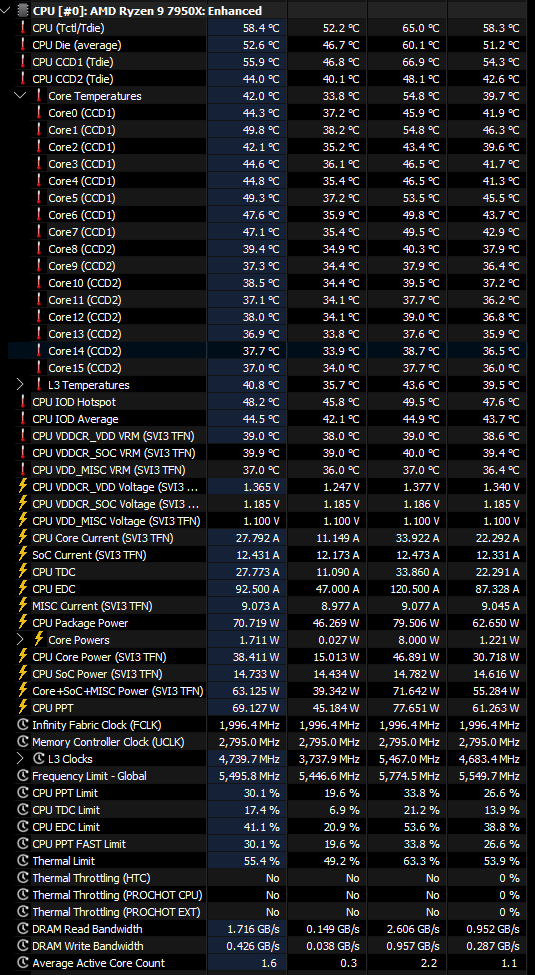Select the CPU PPT Limit row
This screenshot has height=975, width=535.
(x=268, y=793)
